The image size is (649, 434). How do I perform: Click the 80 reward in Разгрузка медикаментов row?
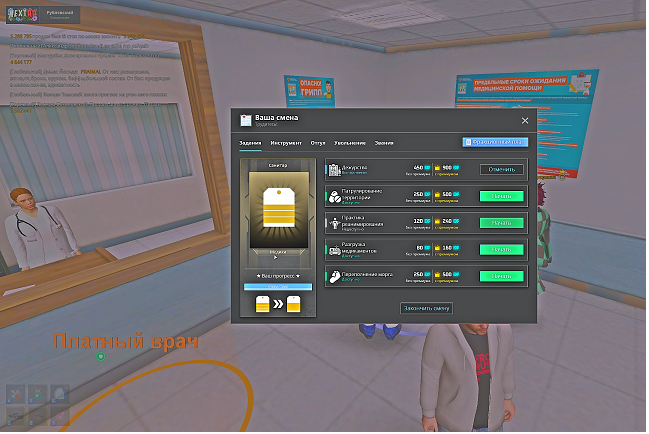pos(421,249)
